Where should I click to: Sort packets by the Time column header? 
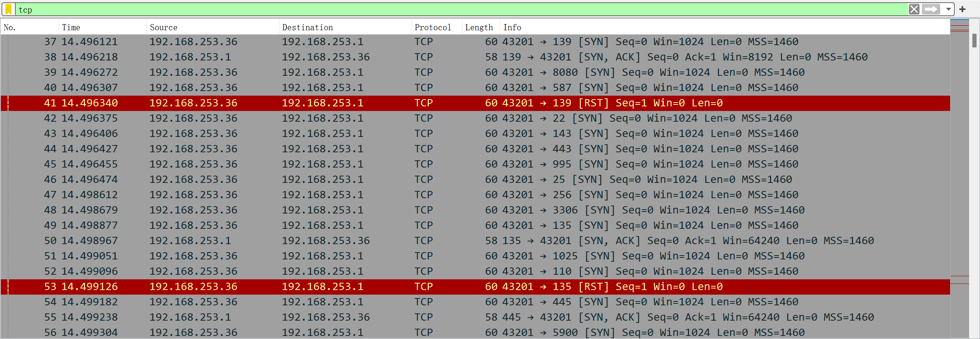[x=102, y=27]
